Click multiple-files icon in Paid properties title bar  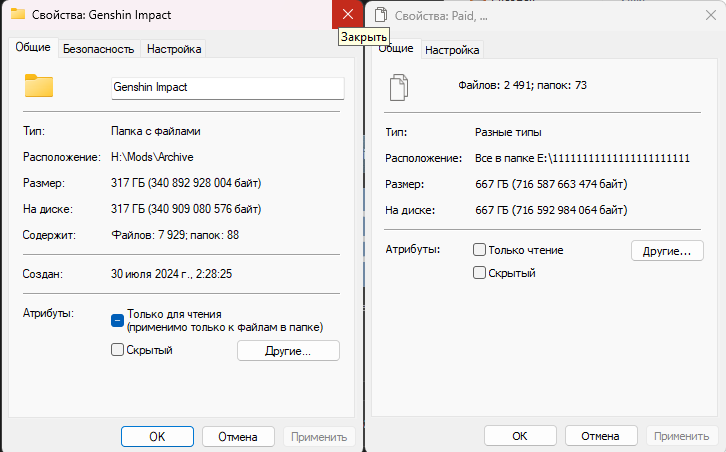point(381,15)
